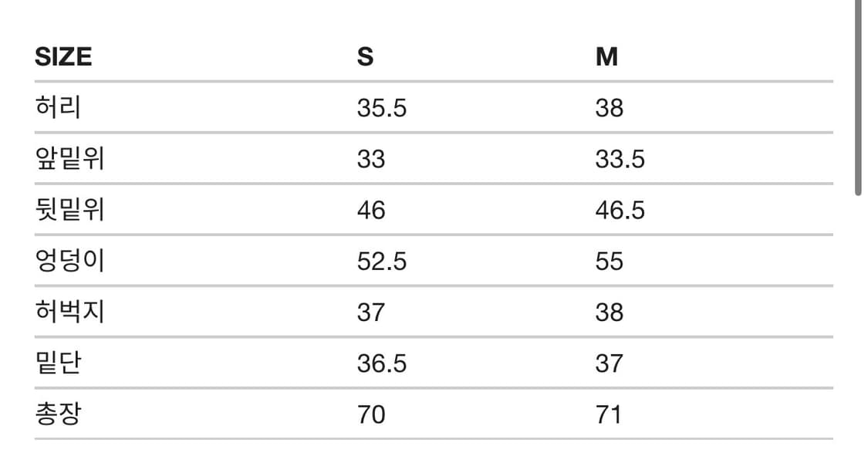This screenshot has width=868, height=473.
Task: Click the 70 total length value
Action: pyautogui.click(x=371, y=414)
